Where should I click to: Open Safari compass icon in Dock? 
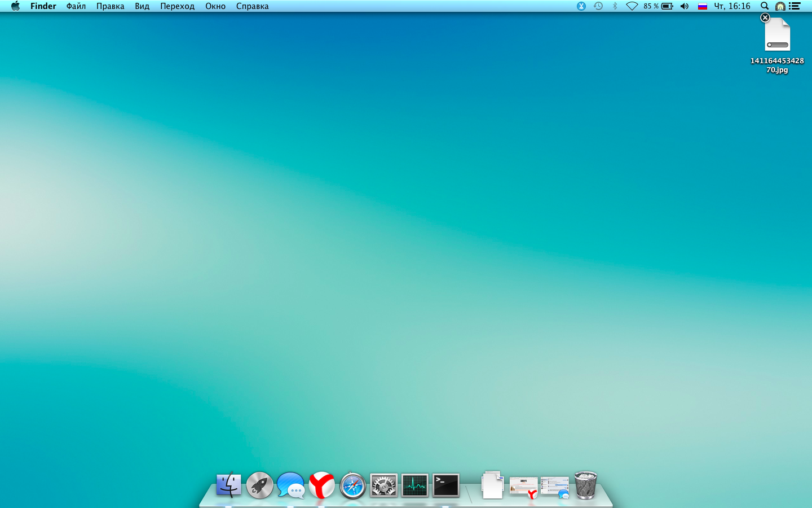tap(352, 485)
